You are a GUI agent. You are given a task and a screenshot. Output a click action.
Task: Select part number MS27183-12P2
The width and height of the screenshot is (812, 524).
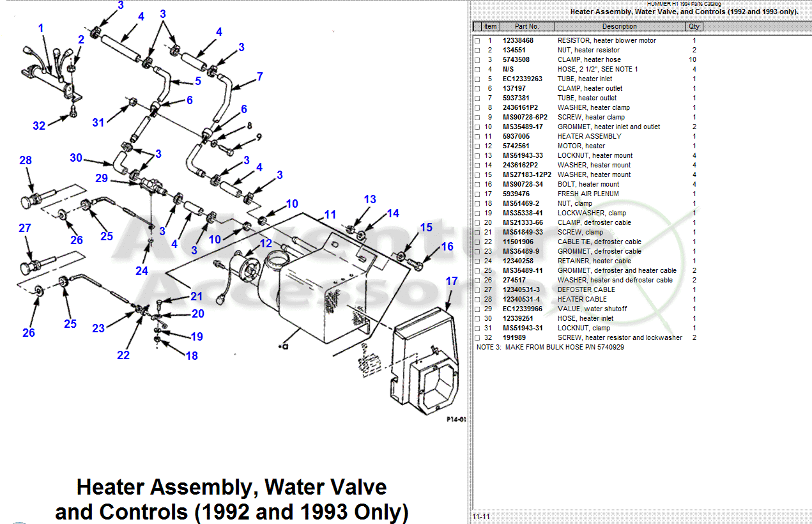click(x=526, y=174)
